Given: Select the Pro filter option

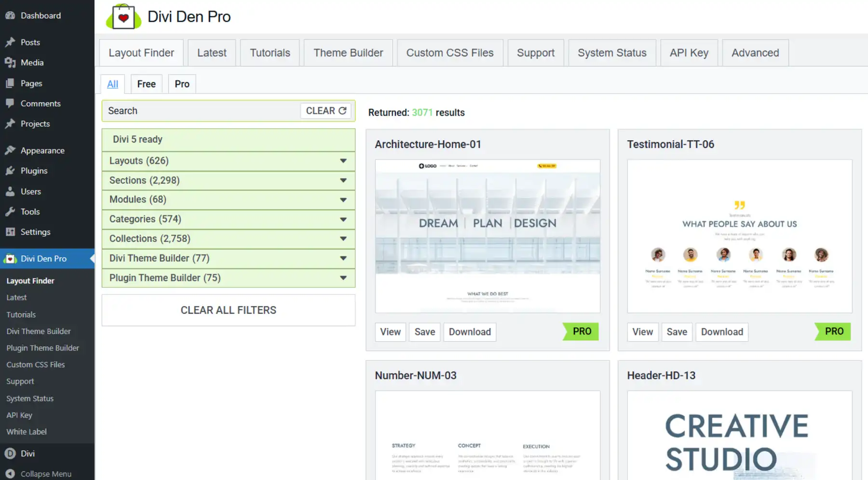Looking at the screenshot, I should [181, 83].
